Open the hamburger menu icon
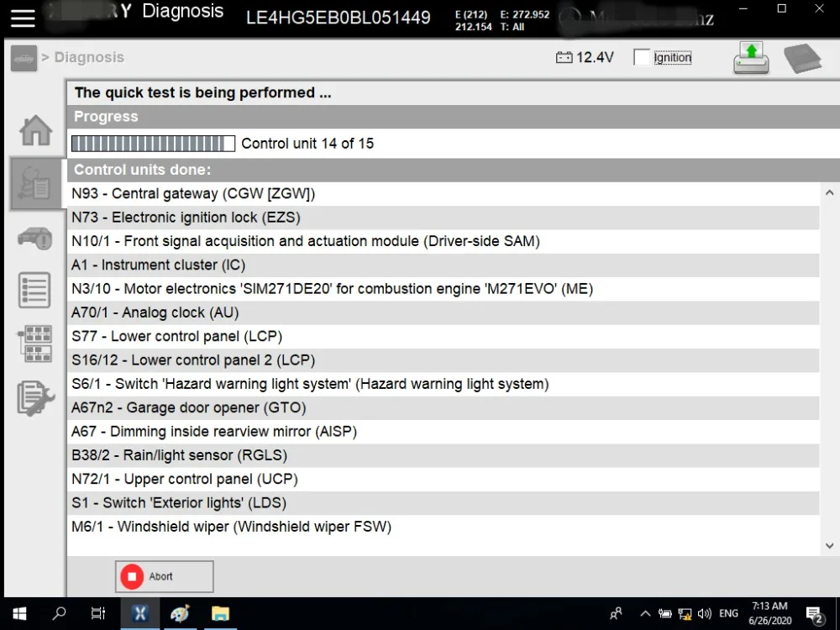 [x=23, y=18]
